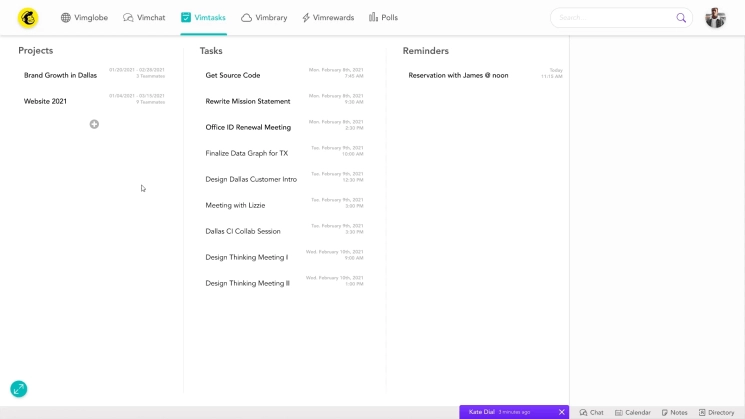Click the Tasks column heading

tap(211, 50)
